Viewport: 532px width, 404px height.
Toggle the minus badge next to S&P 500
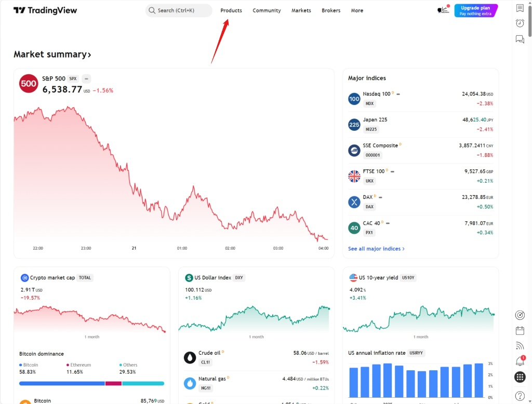pyautogui.click(x=86, y=78)
